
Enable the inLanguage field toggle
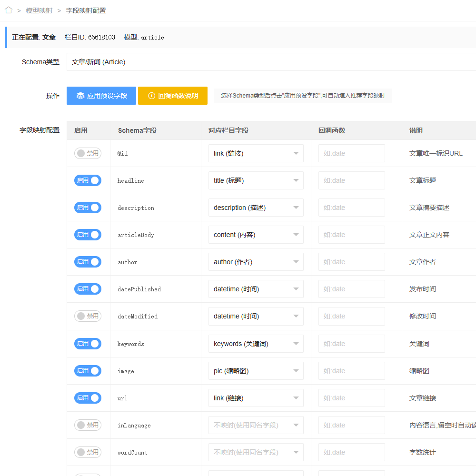[88, 425]
